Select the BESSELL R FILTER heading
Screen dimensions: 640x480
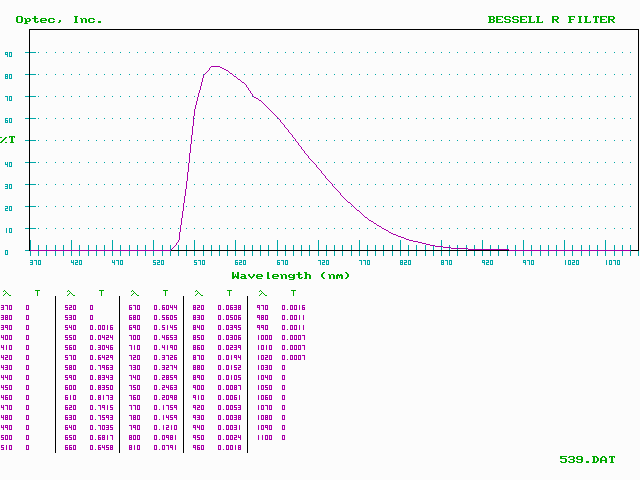point(551,19)
